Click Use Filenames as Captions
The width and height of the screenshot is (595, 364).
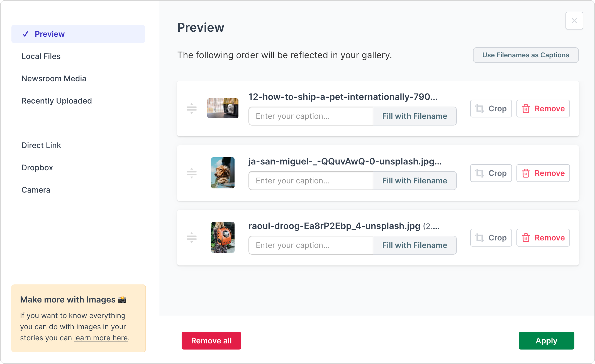click(x=526, y=55)
